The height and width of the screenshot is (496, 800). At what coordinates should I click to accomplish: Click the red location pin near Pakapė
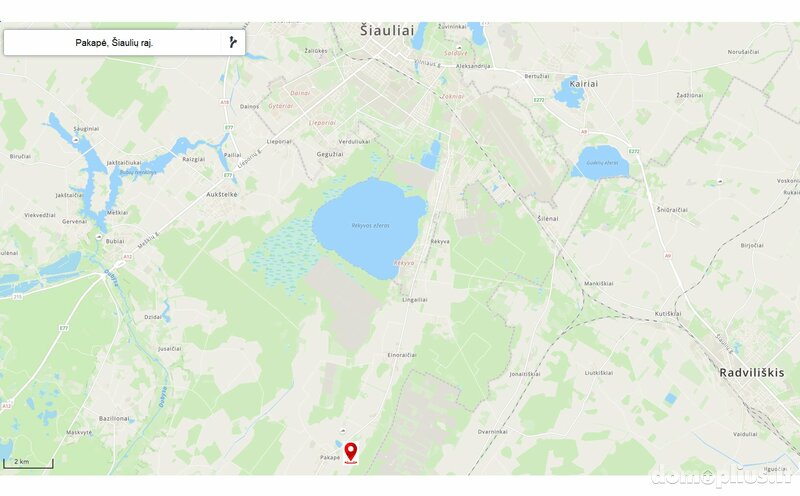tap(351, 453)
